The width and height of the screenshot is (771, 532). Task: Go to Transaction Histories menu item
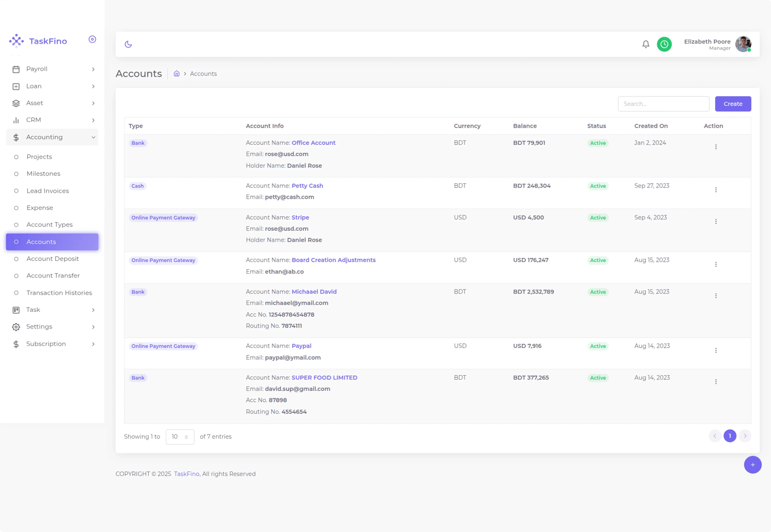point(59,293)
